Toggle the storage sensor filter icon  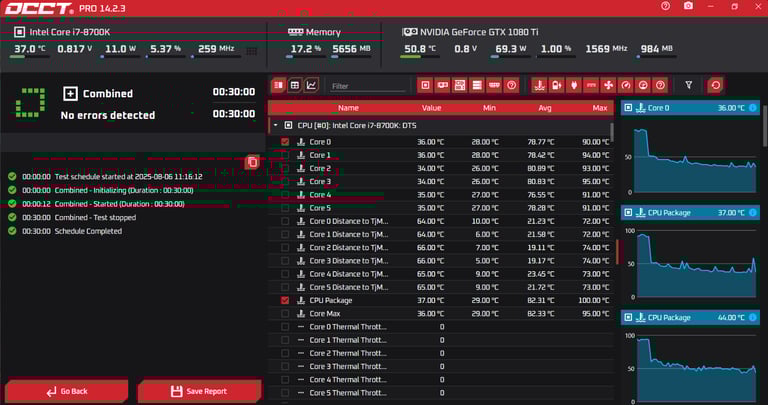coord(477,85)
